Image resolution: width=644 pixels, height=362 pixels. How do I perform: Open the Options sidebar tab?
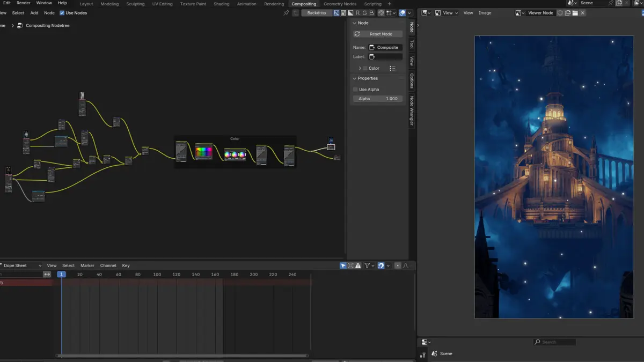tap(412, 81)
